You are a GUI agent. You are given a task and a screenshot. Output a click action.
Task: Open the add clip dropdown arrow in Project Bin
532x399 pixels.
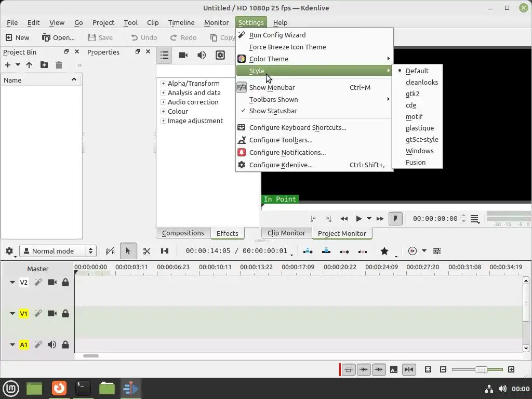[18, 65]
